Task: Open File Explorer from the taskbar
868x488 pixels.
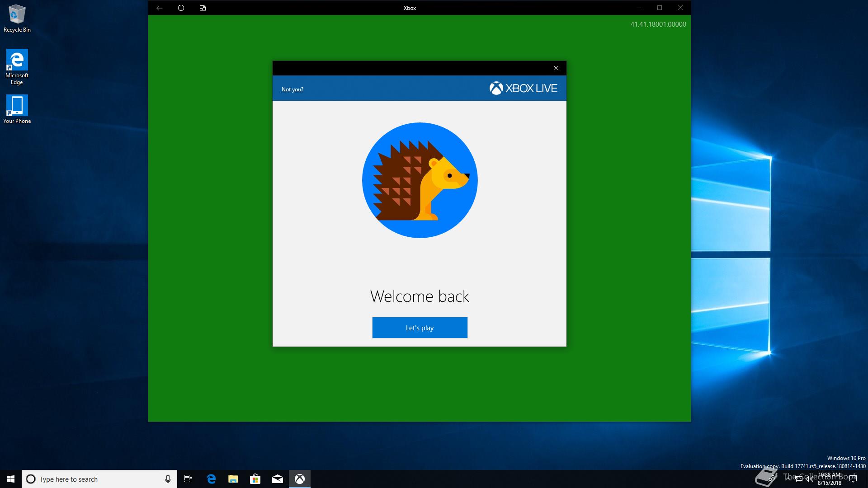Action: tap(233, 479)
